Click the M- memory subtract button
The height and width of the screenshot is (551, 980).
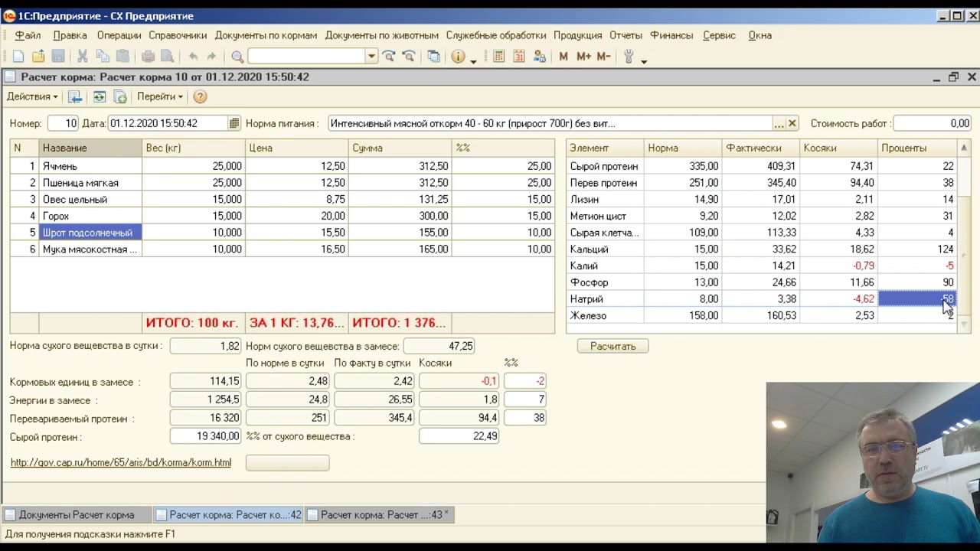click(603, 57)
